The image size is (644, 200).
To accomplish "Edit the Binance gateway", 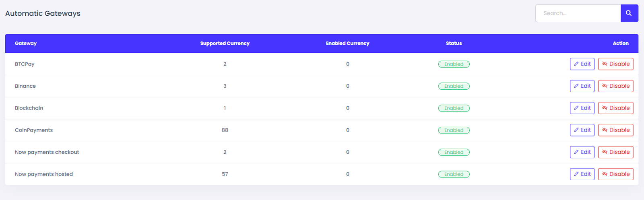I will point(582,86).
